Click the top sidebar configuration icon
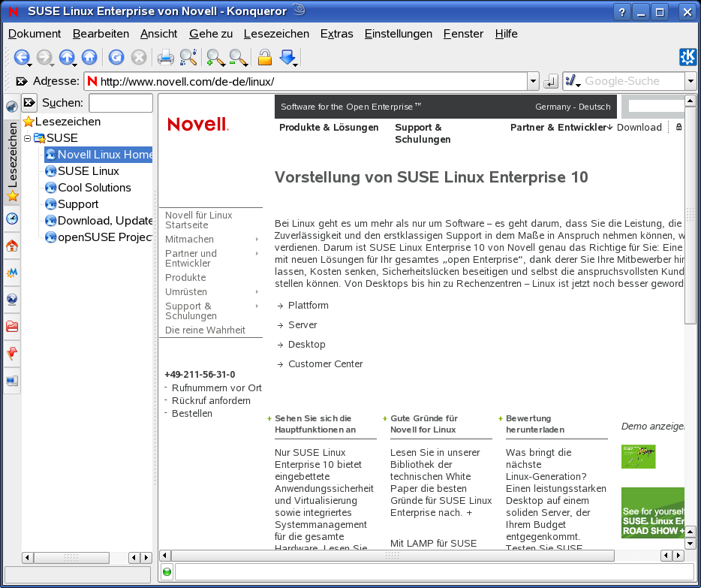The image size is (701, 588). click(x=12, y=106)
